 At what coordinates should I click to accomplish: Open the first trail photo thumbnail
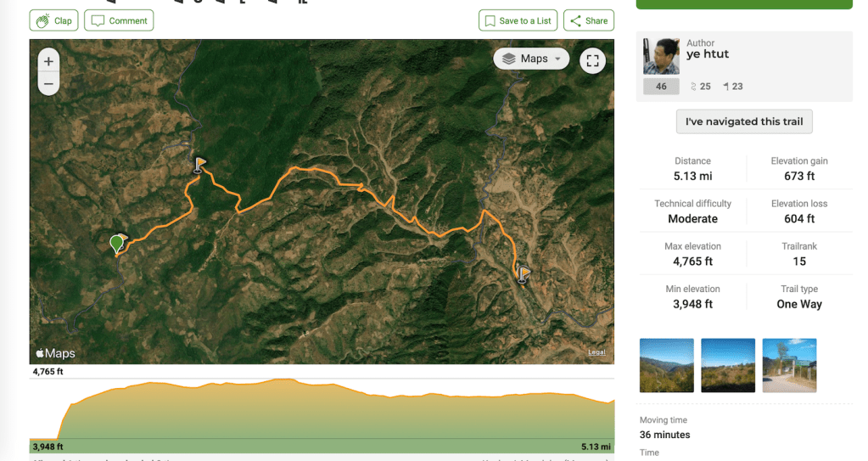(x=666, y=365)
